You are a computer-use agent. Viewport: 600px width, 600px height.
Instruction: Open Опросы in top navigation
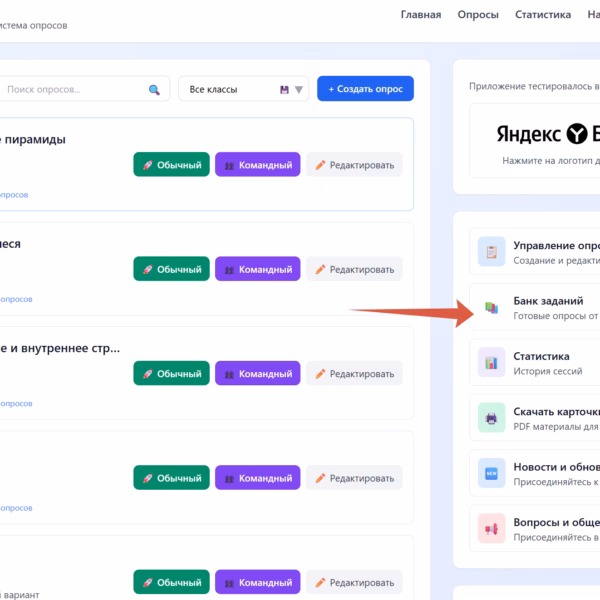(478, 15)
